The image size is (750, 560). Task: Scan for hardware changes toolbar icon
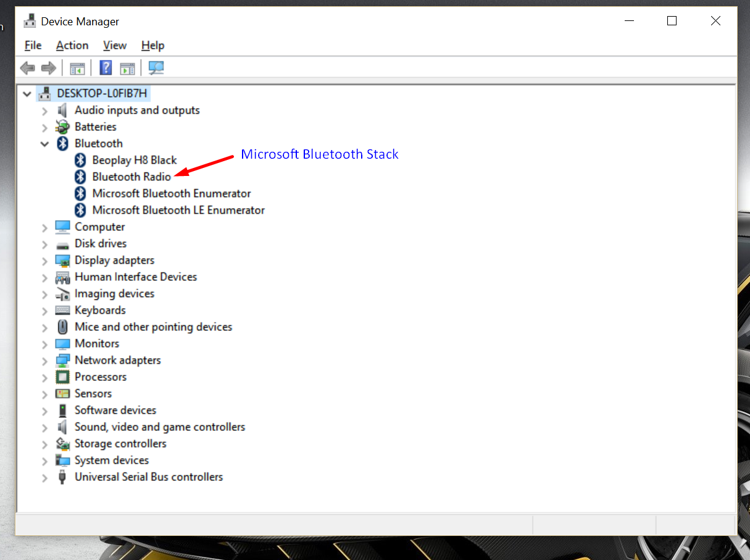[156, 68]
